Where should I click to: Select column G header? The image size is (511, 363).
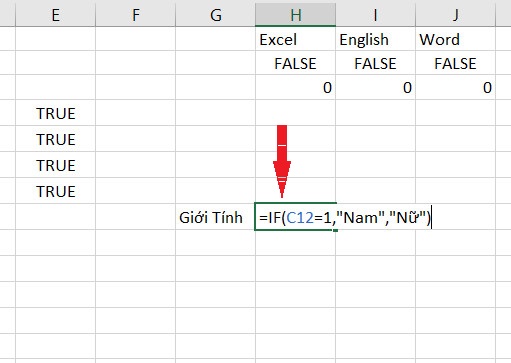tap(216, 15)
